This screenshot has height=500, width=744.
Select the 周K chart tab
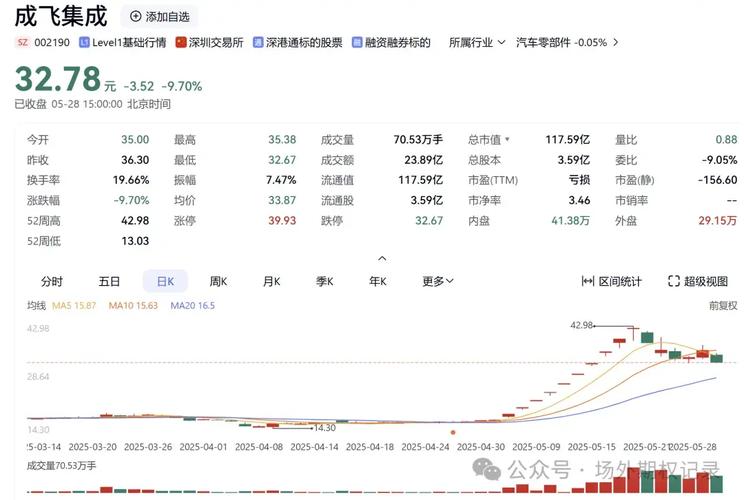point(218,281)
